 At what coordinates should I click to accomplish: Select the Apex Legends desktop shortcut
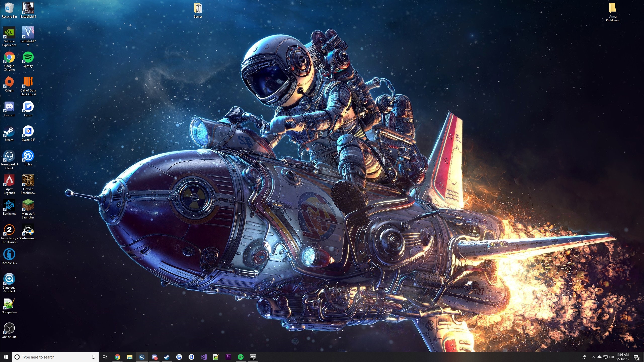[9, 185]
